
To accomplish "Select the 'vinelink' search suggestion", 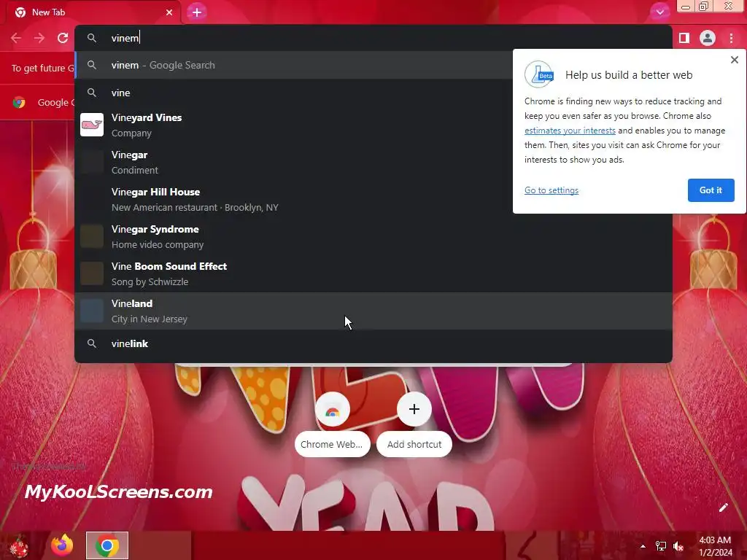I will pos(373,343).
